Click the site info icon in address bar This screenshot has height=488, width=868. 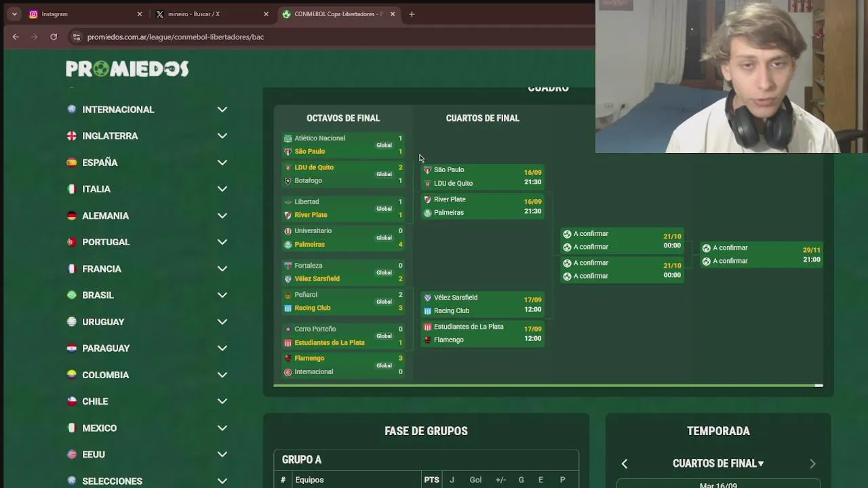[77, 37]
